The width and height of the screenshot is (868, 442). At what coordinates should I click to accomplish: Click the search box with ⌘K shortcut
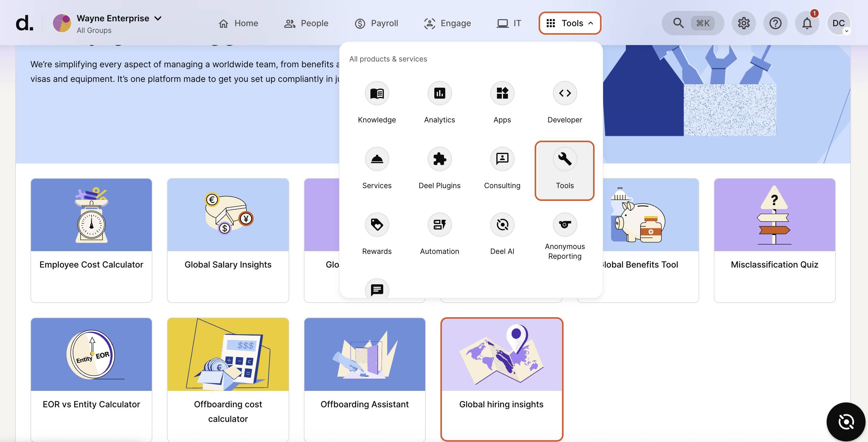click(693, 23)
